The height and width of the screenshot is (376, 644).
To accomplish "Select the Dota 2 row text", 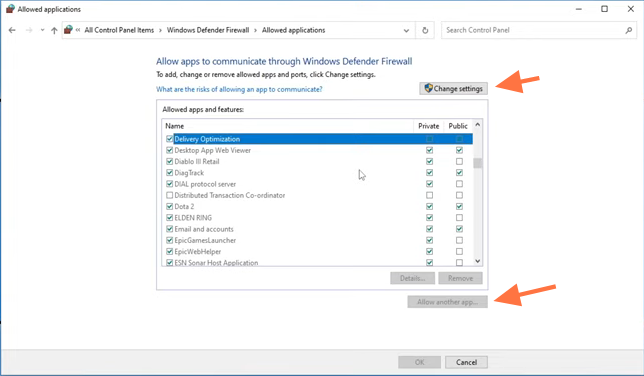I will (184, 206).
